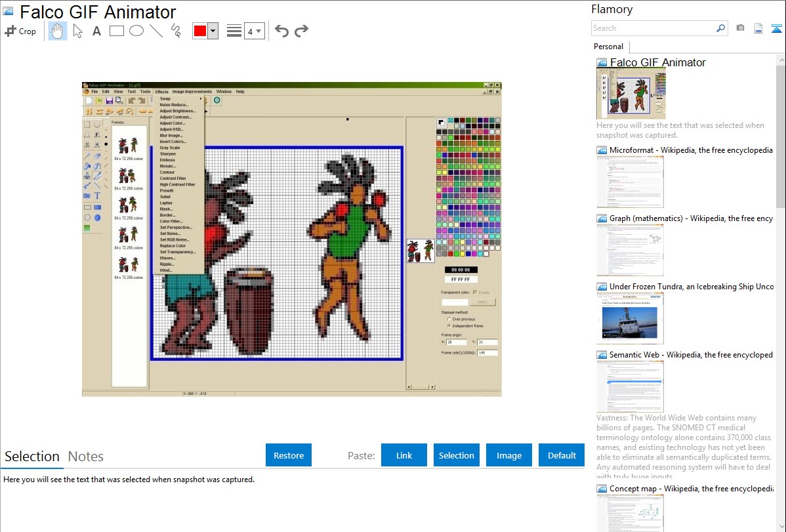This screenshot has width=786, height=532.
Task: Click the Paste Default button
Action: 562,455
